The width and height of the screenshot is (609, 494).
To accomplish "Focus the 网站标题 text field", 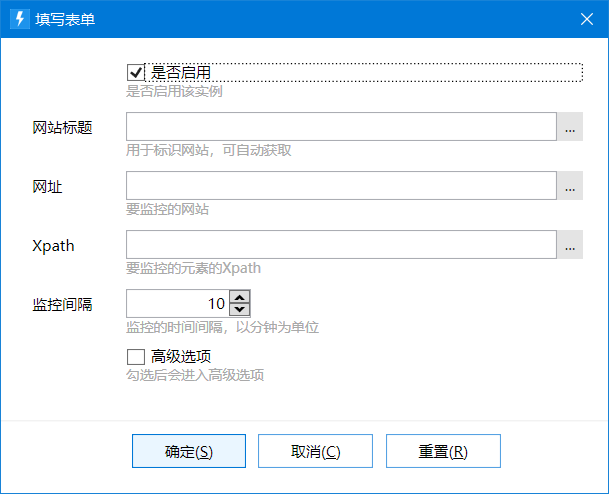I will click(341, 127).
